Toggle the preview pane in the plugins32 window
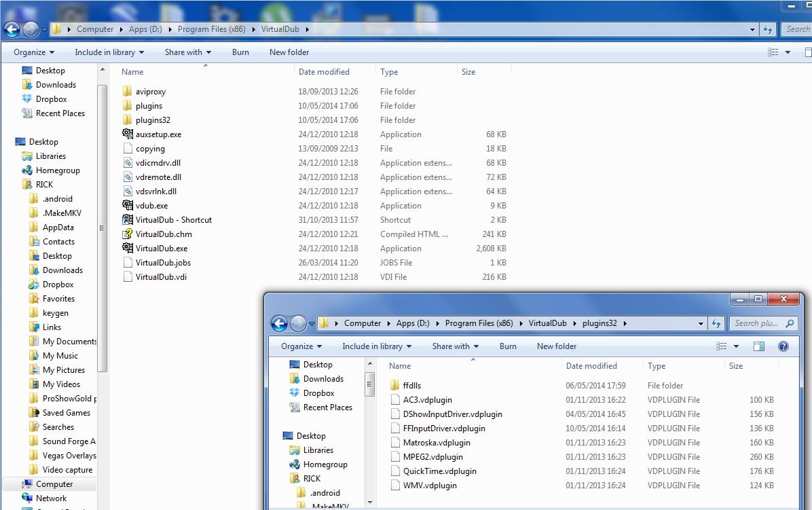 758,346
